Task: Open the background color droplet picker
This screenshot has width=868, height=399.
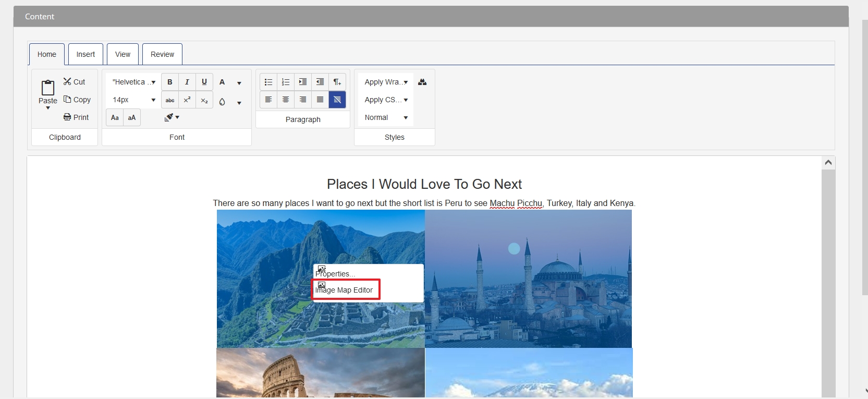Action: [222, 102]
